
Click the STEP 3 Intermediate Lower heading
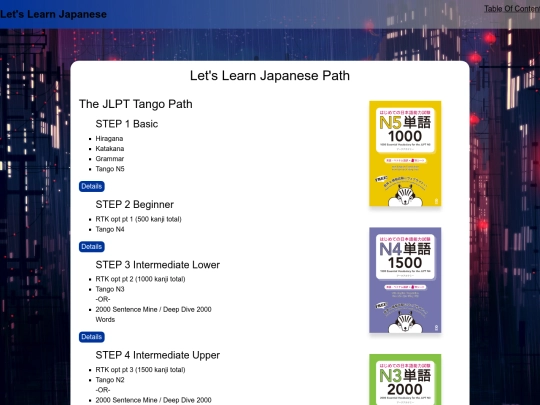(158, 265)
